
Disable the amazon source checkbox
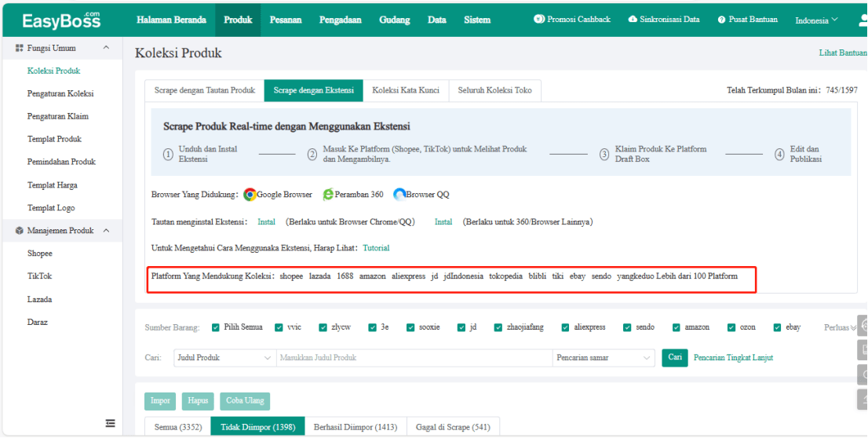(676, 327)
